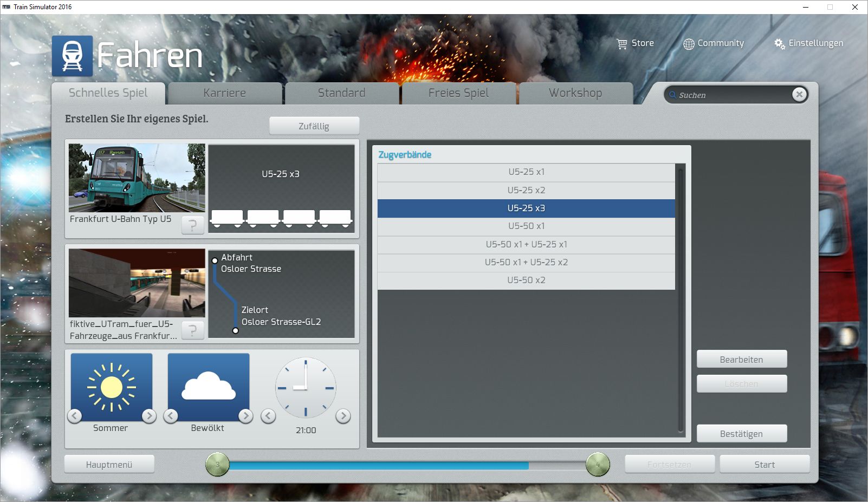Minimize the Train Simulator 2016 window
Viewport: 868px width, 502px height.
coord(806,7)
